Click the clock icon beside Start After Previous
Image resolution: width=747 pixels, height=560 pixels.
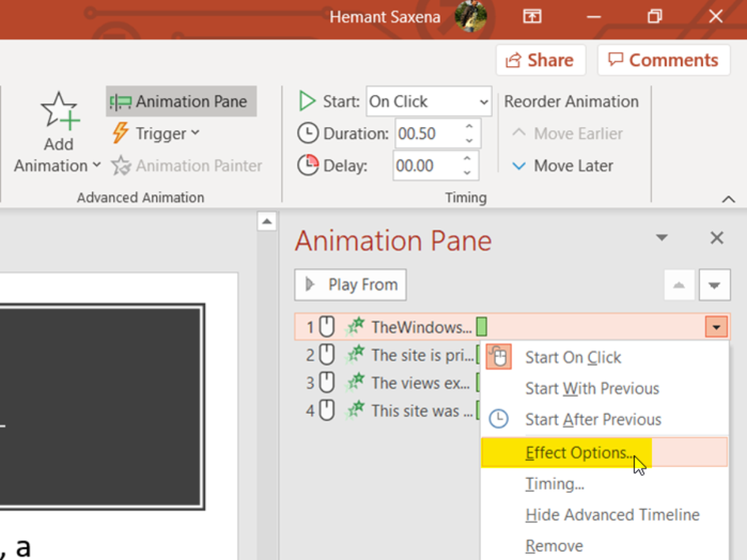coord(499,419)
